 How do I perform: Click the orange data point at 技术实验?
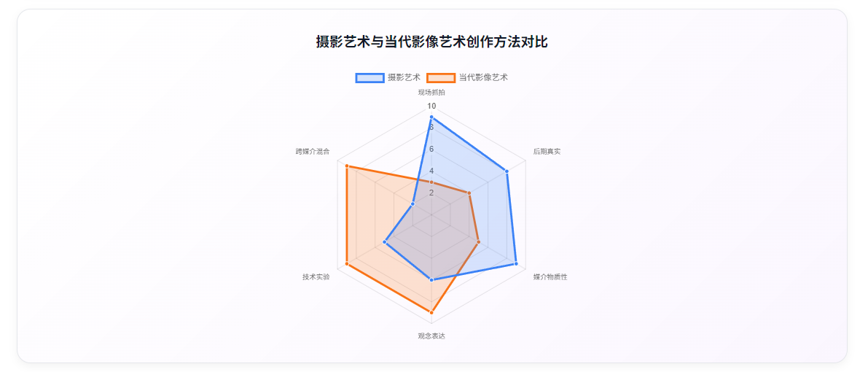pos(346,264)
